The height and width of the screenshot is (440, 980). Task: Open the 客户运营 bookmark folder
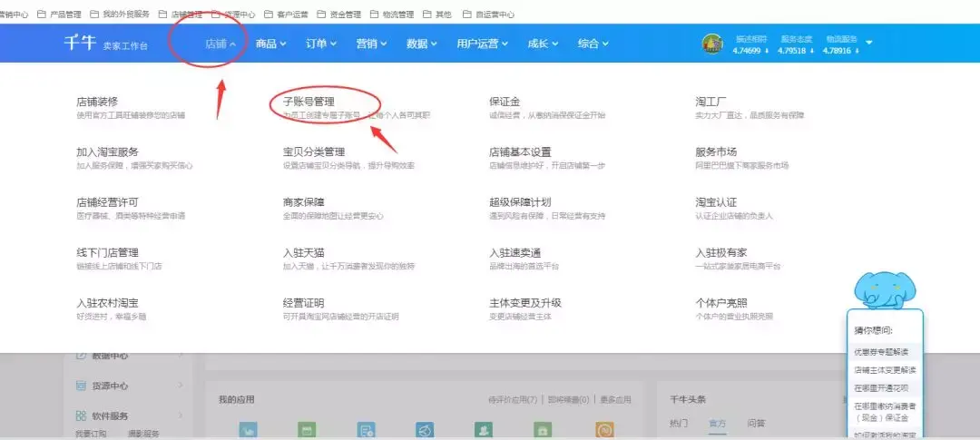point(286,14)
